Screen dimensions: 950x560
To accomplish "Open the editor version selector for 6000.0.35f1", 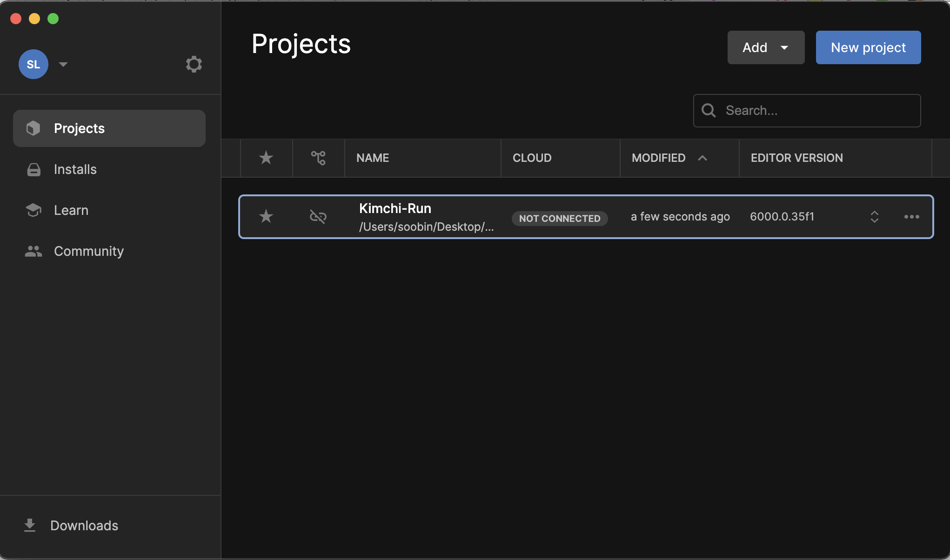I will pyautogui.click(x=874, y=217).
